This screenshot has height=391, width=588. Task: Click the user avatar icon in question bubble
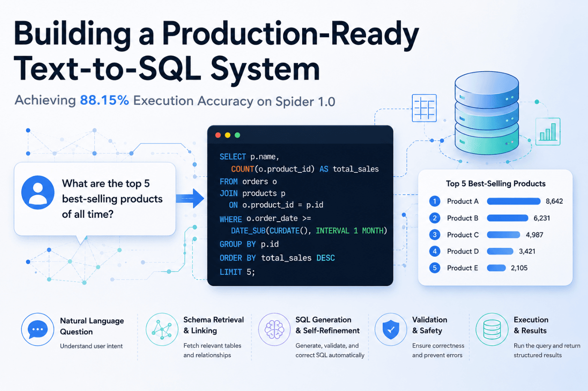point(38,192)
